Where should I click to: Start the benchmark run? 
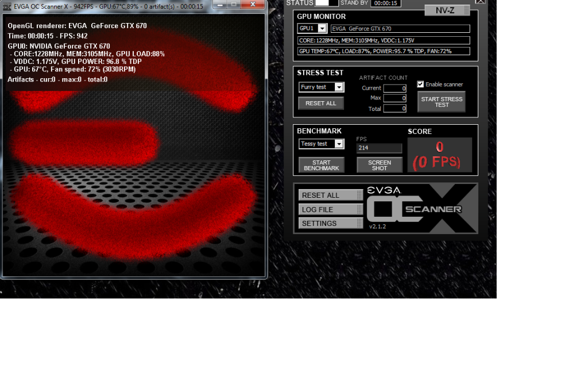(x=322, y=165)
